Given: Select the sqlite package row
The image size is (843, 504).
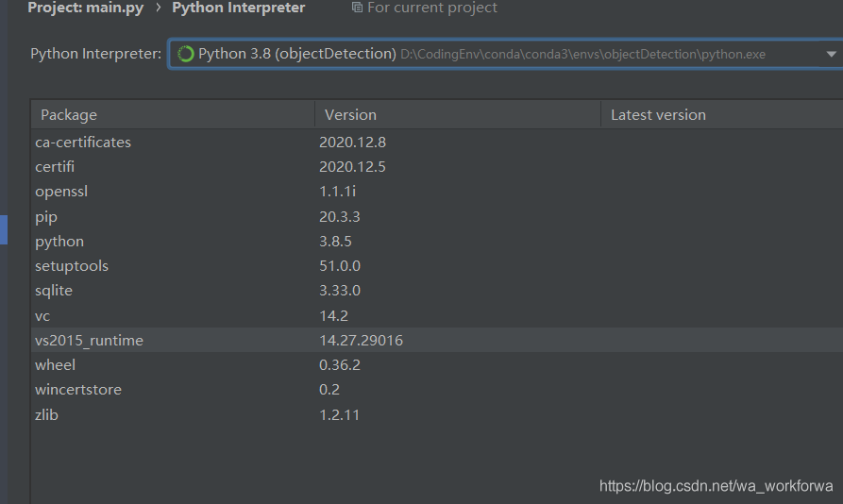Looking at the screenshot, I should [437, 291].
